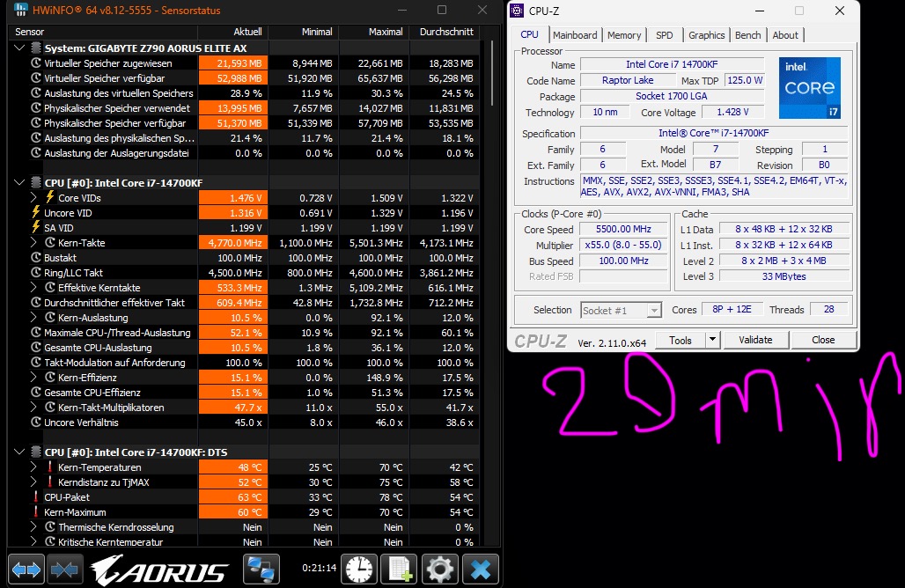Collapse the CPU DTS sensor group
Viewport: 905px width, 588px height.
click(x=19, y=452)
